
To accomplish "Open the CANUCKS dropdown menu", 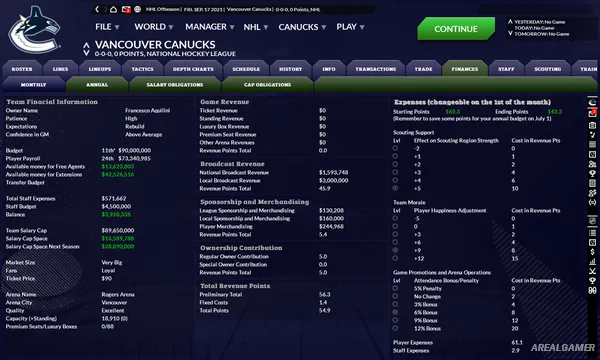I will coord(302,27).
